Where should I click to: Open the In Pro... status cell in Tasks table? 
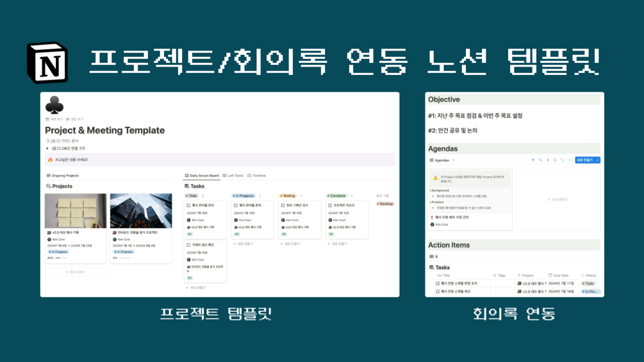pos(590,292)
